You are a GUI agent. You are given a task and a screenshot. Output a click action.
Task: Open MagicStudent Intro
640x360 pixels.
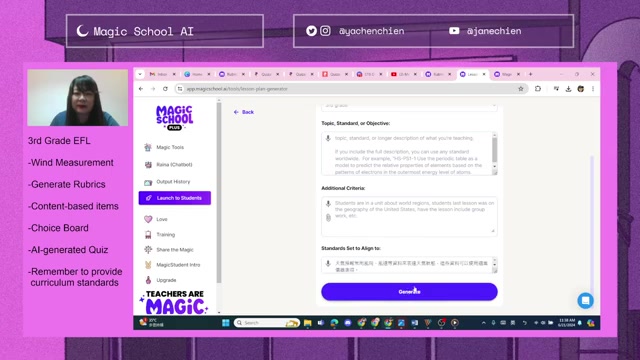[x=178, y=265]
